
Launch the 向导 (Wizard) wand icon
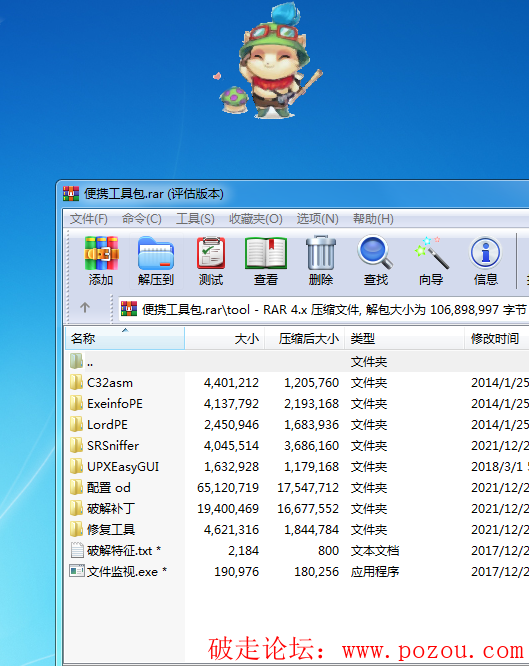point(431,260)
